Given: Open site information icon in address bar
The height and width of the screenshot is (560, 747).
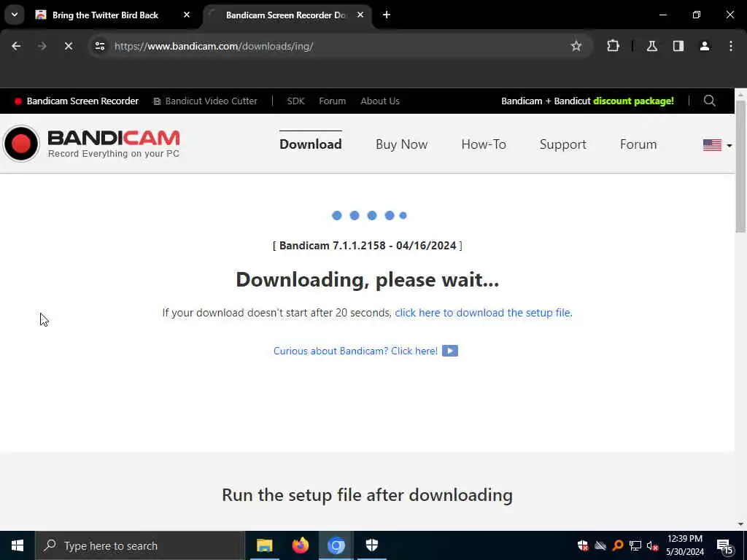Looking at the screenshot, I should (99, 46).
